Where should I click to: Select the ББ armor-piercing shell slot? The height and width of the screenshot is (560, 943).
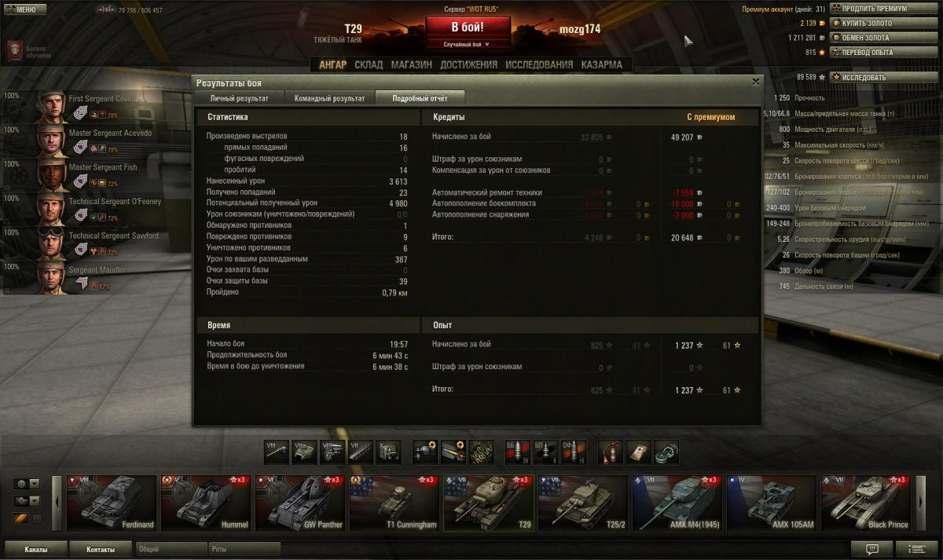click(518, 452)
